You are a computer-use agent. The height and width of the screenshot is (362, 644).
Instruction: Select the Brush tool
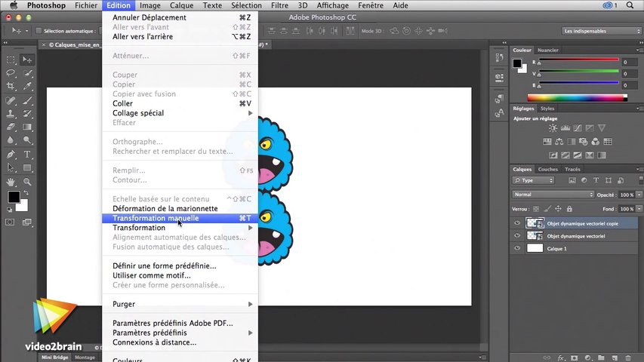(x=27, y=100)
